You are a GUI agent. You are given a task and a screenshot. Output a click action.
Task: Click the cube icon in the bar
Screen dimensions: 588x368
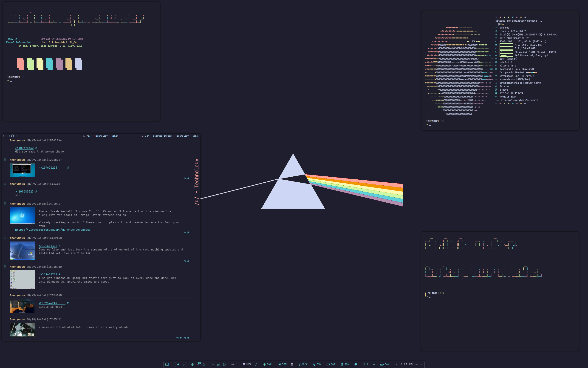(192, 364)
